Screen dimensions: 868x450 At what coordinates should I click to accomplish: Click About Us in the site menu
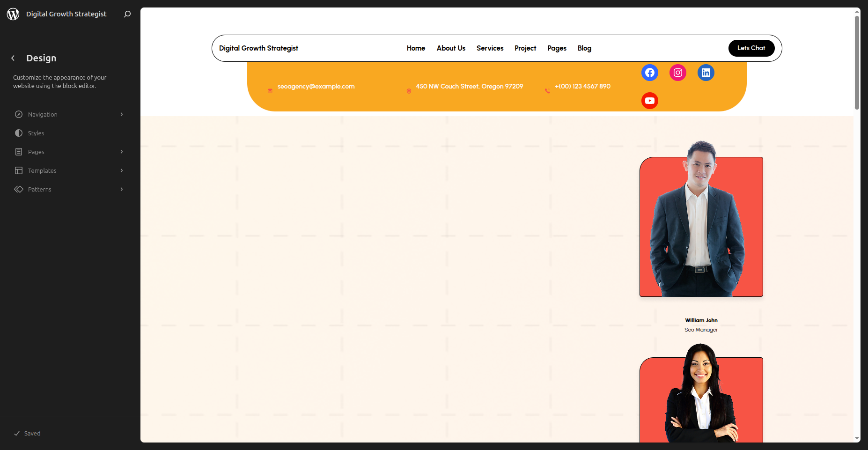pyautogui.click(x=451, y=48)
